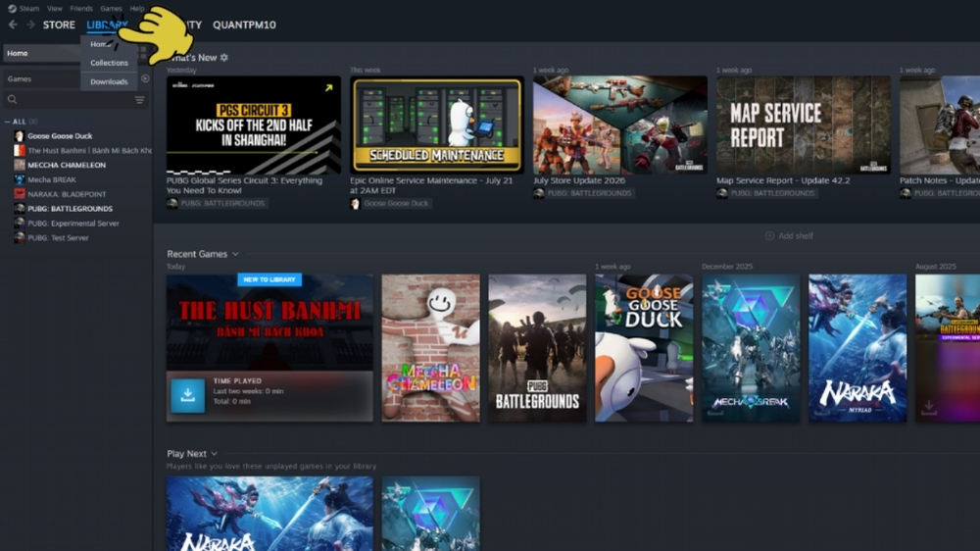Screen dimensions: 980x551
Task: Click the Add shelf button
Action: pos(789,235)
